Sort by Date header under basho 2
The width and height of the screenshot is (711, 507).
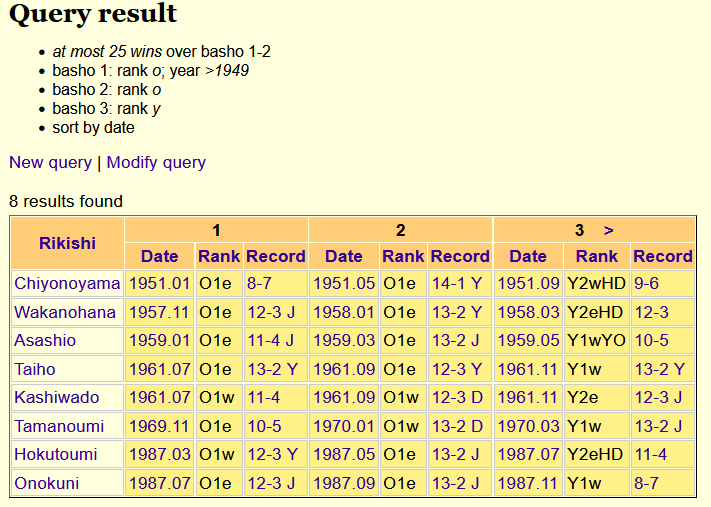(344, 256)
